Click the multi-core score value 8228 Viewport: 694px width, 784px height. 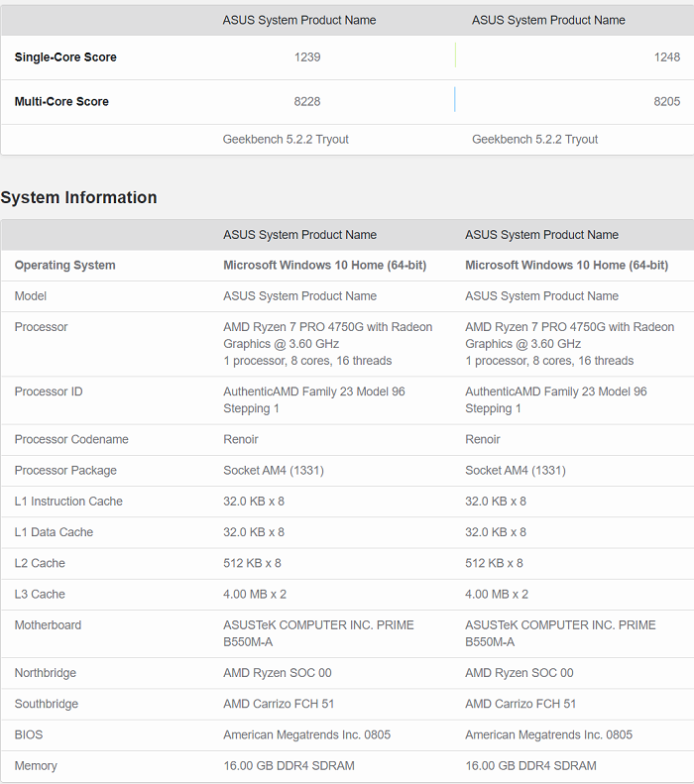(307, 102)
